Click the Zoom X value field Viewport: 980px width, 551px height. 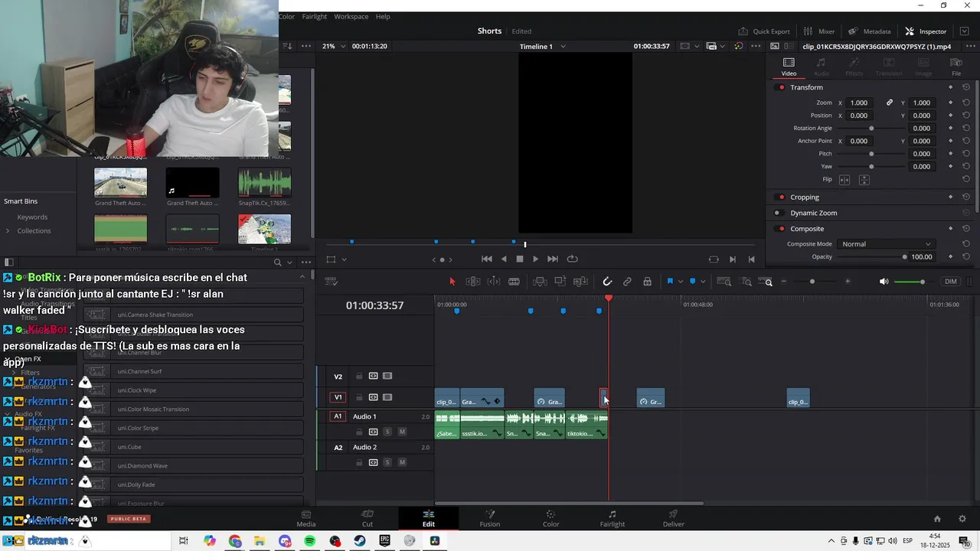coord(859,103)
